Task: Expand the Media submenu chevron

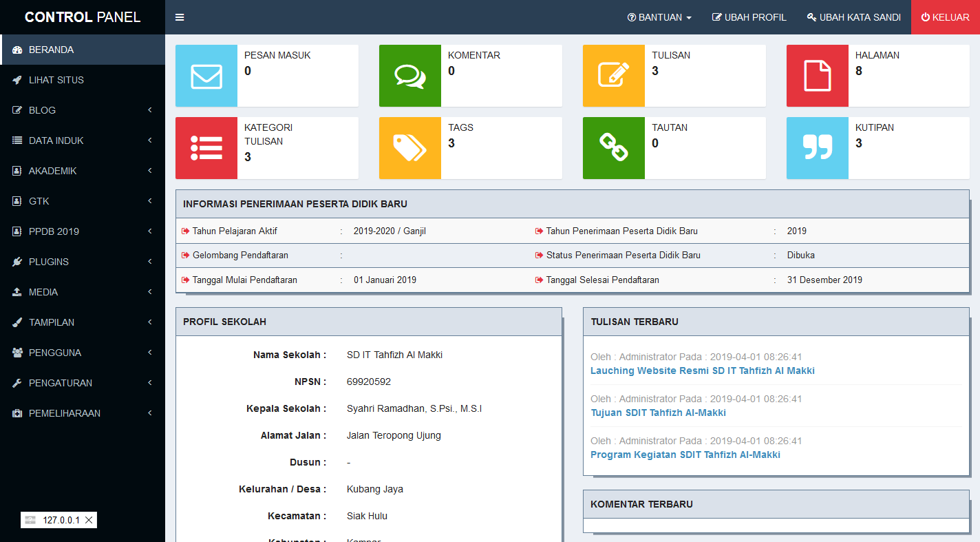Action: [x=150, y=292]
